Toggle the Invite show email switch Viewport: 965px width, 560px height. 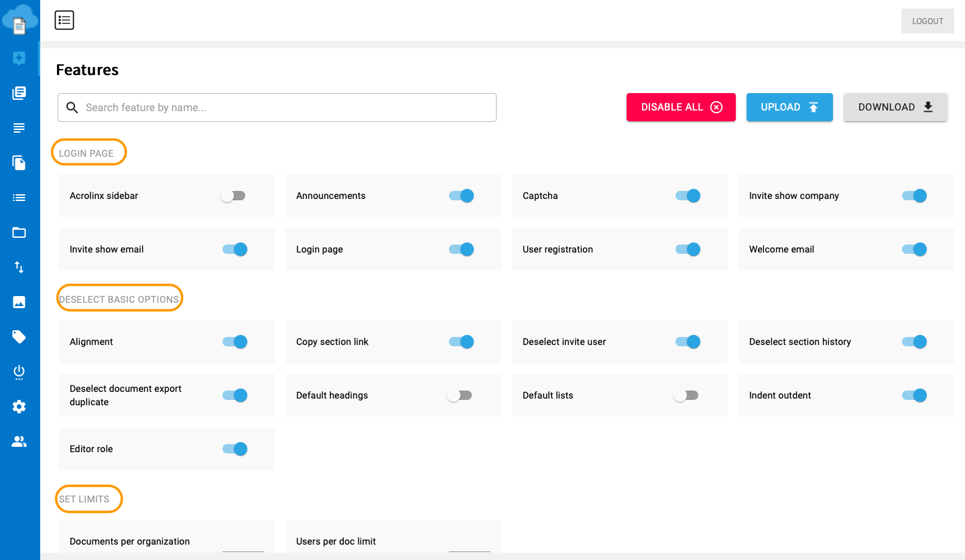[235, 249]
